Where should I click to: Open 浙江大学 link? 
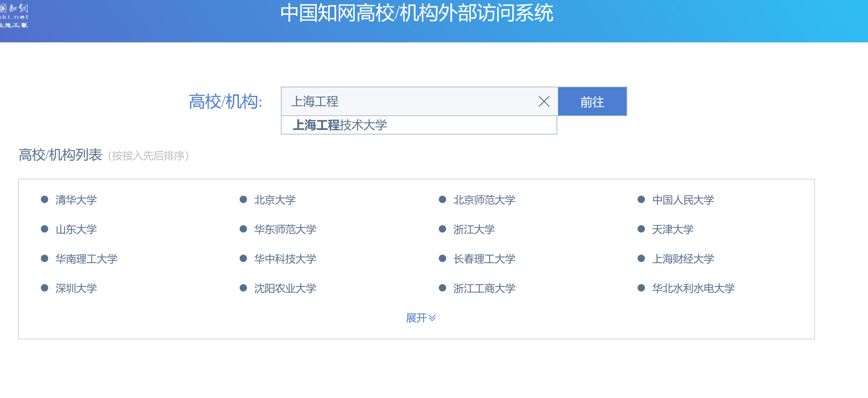click(474, 229)
